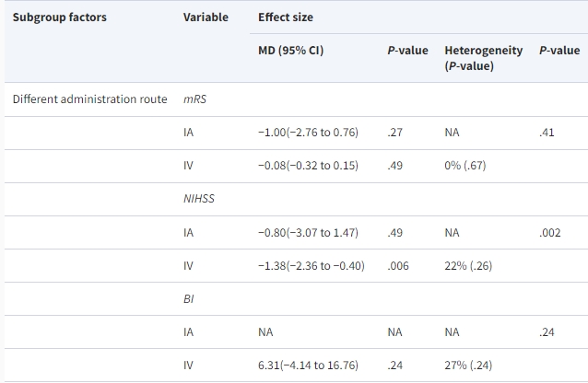Click the NIHSS variable label
The image size is (588, 383).
pos(198,199)
